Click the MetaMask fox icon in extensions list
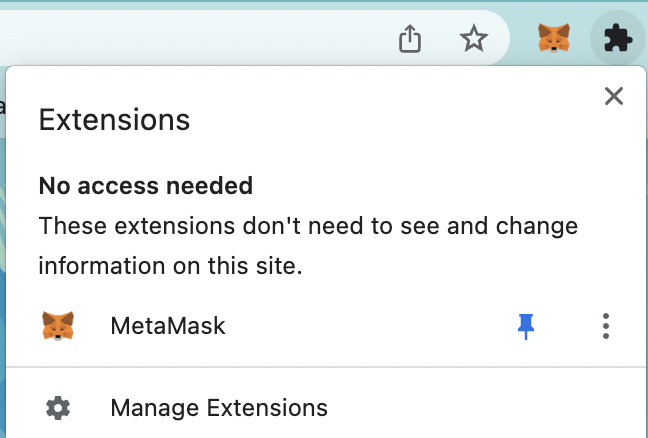 (58, 326)
